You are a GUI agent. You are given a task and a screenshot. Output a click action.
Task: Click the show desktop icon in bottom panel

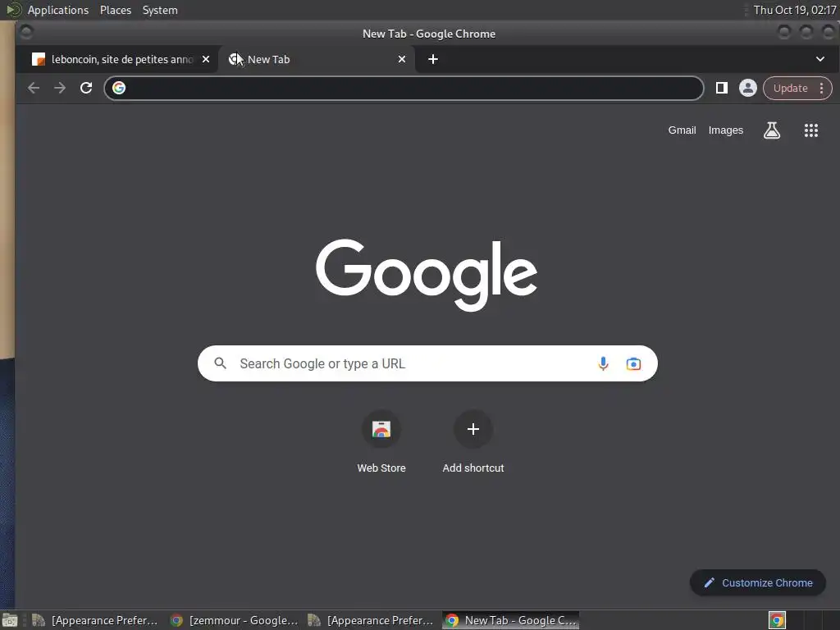10,620
